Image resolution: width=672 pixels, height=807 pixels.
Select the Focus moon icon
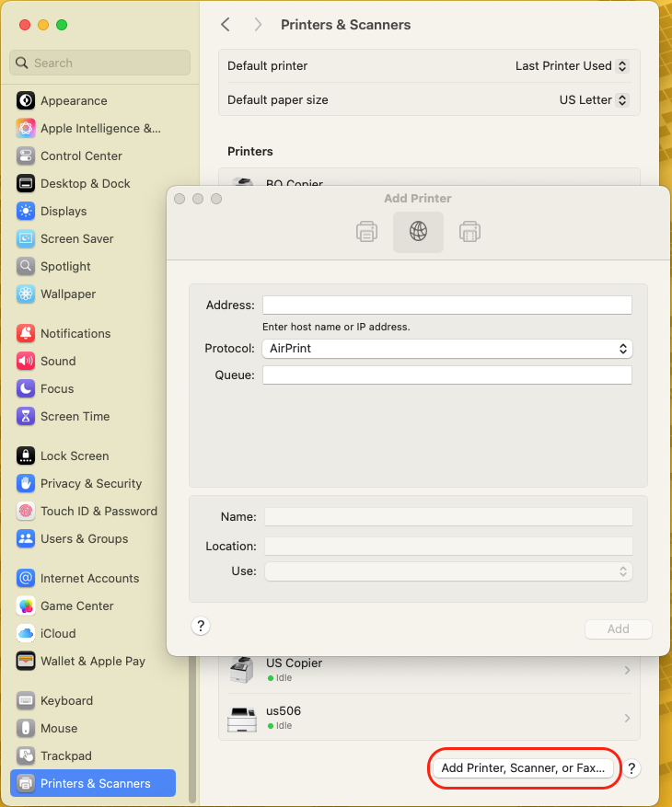click(x=25, y=388)
